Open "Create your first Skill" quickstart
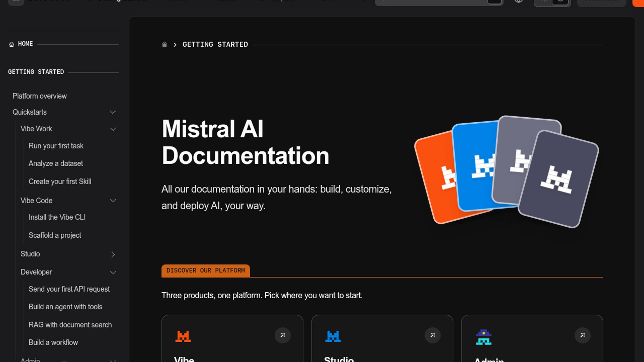The width and height of the screenshot is (644, 362). pyautogui.click(x=60, y=182)
